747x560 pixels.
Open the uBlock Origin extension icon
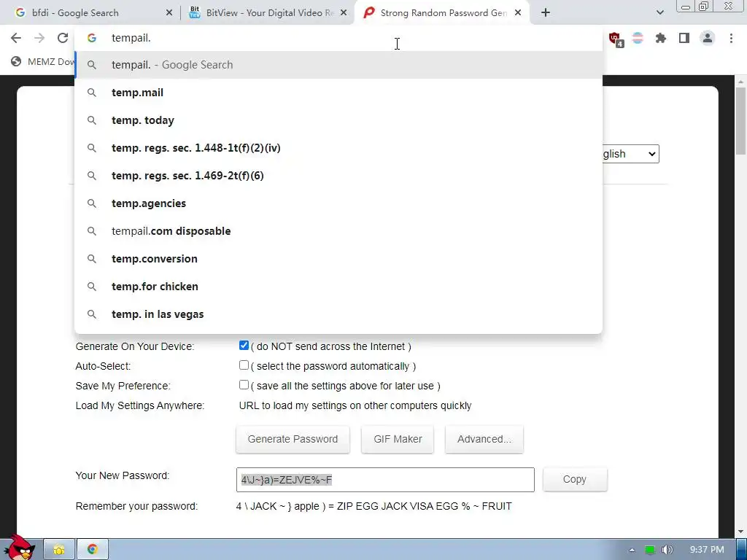[x=615, y=39]
